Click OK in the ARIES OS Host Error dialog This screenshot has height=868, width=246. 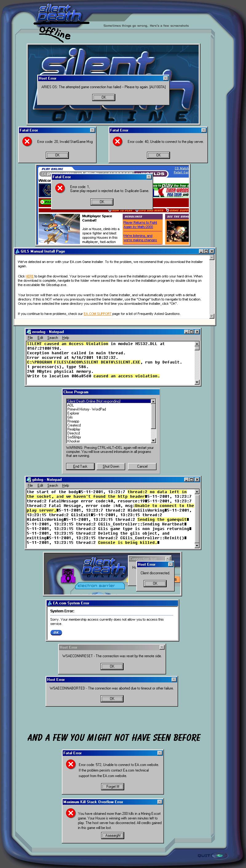[x=104, y=97]
